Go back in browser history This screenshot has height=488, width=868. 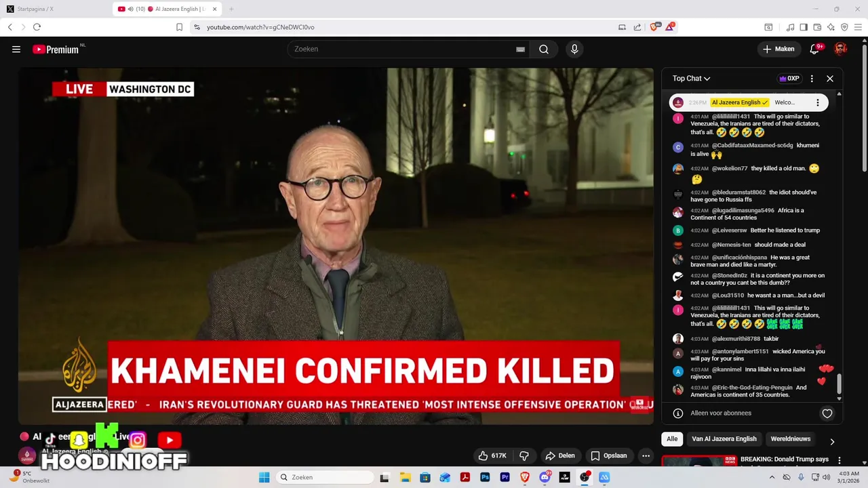coord(10,27)
